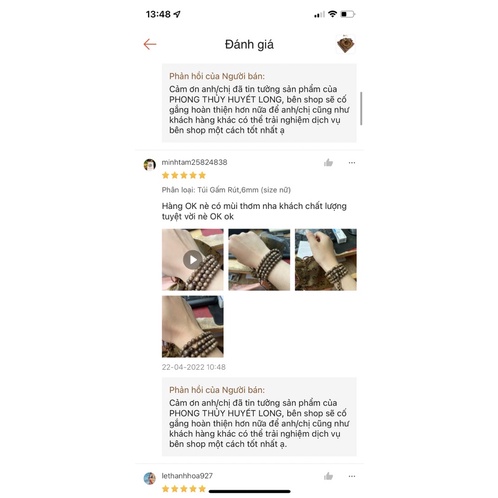Like lethanhhoa927's review with thumbs-up

pos(328,476)
